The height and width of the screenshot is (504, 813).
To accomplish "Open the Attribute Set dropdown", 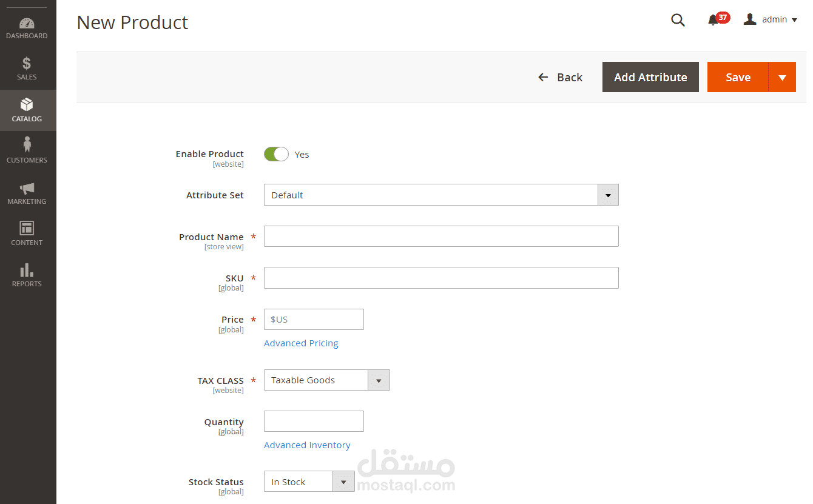I will pyautogui.click(x=441, y=195).
